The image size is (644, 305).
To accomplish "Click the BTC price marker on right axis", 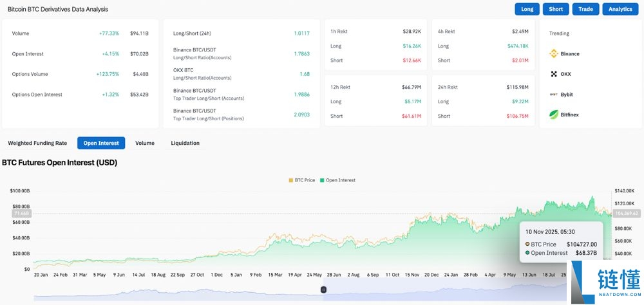I will coord(626,213).
